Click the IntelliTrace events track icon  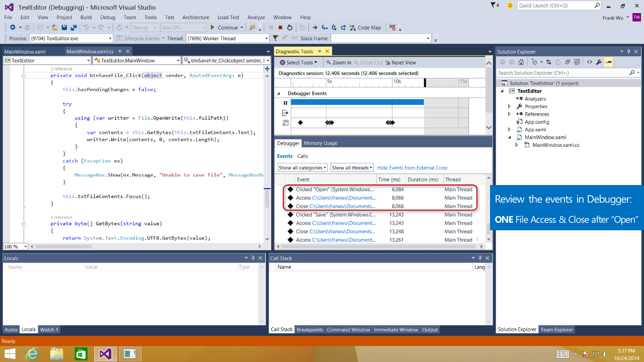tap(285, 123)
